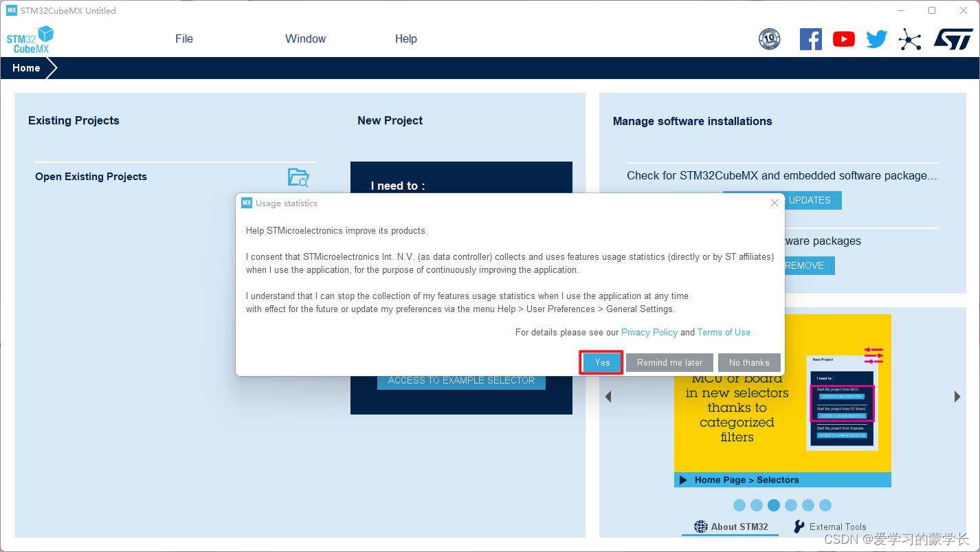Click the 'I need to :' text
Viewport: 980px width, 552px height.
point(398,186)
